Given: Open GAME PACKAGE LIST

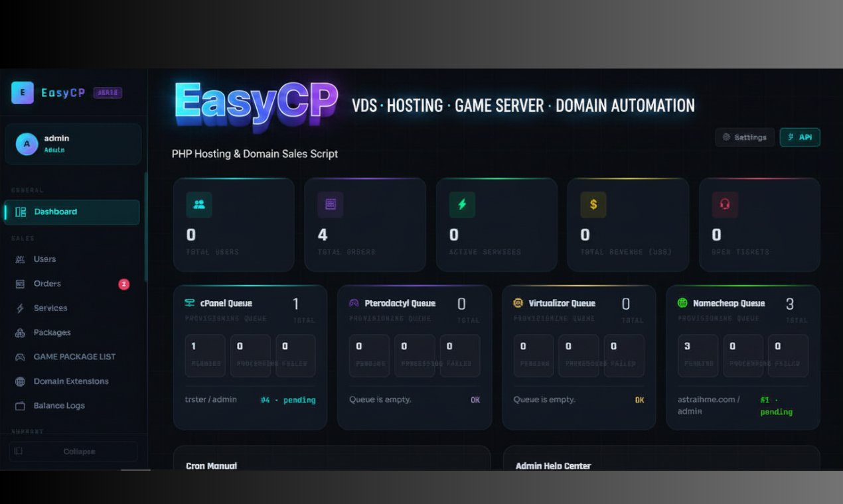Looking at the screenshot, I should coord(74,357).
